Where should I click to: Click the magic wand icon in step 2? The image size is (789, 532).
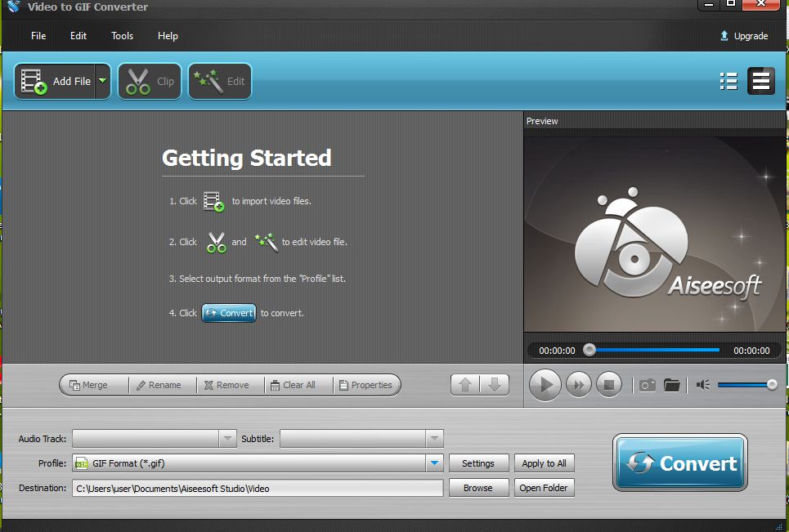(x=267, y=242)
